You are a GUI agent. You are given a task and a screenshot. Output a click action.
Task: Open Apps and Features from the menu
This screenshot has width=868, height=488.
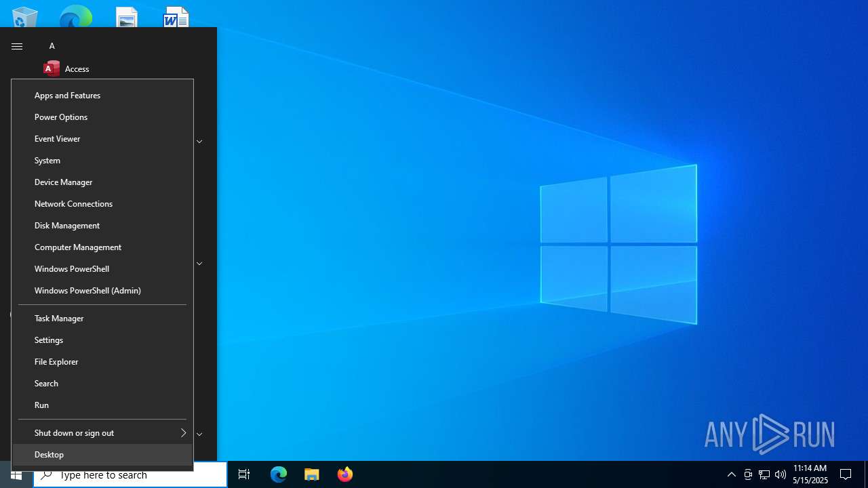point(102,96)
